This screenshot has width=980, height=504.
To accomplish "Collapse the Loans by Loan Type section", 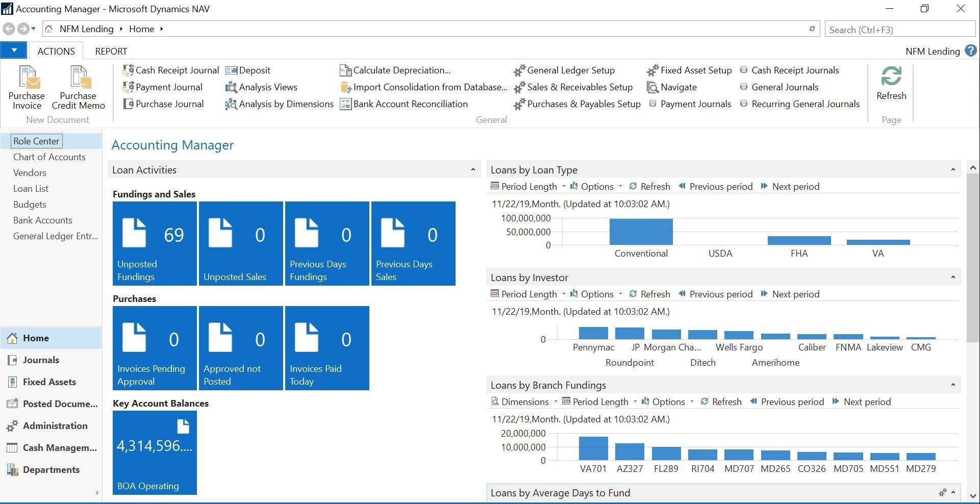I will (953, 170).
